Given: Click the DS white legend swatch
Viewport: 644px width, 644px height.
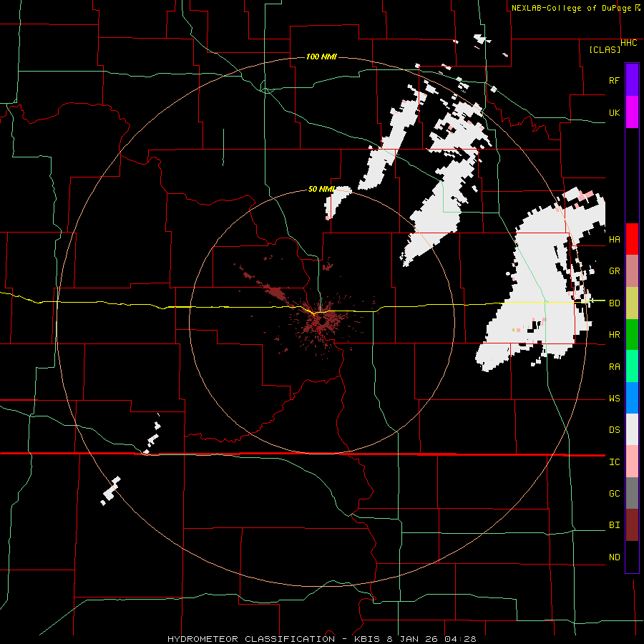Looking at the screenshot, I should [632, 429].
